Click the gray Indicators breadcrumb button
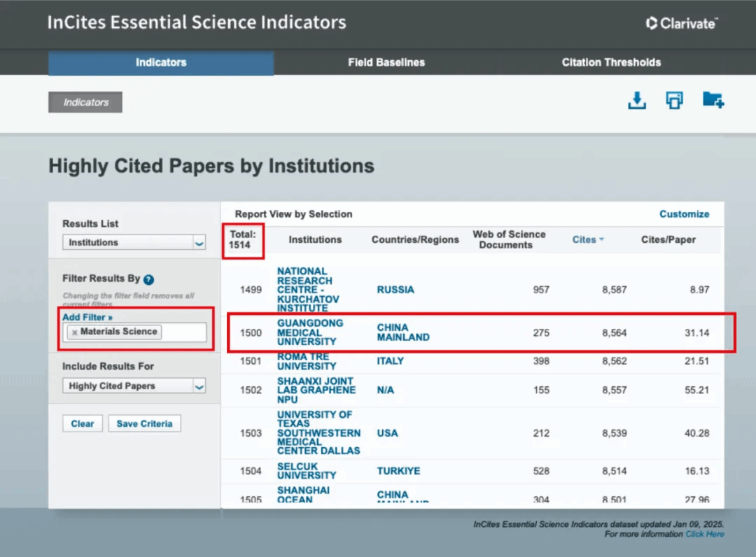This screenshot has height=557, width=756. pos(85,102)
